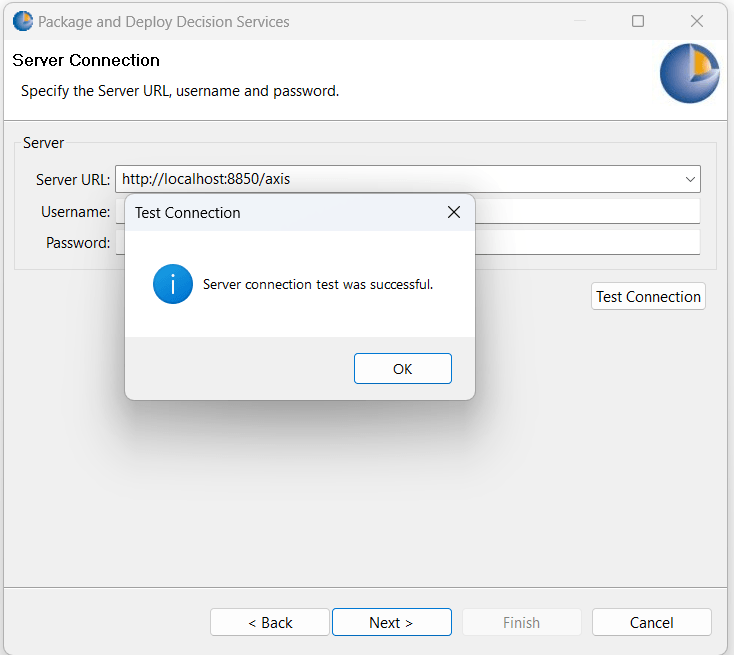The image size is (734, 655).
Task: Proceed with the Next button
Action: coord(391,622)
